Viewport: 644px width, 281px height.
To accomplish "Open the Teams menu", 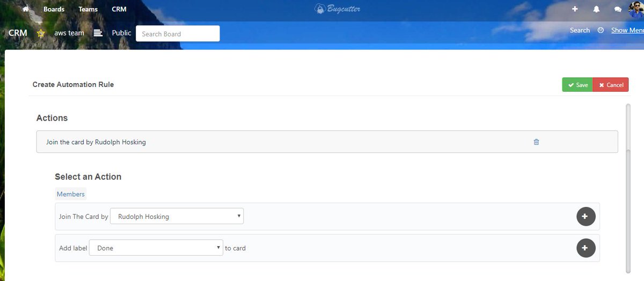I will pos(88,9).
